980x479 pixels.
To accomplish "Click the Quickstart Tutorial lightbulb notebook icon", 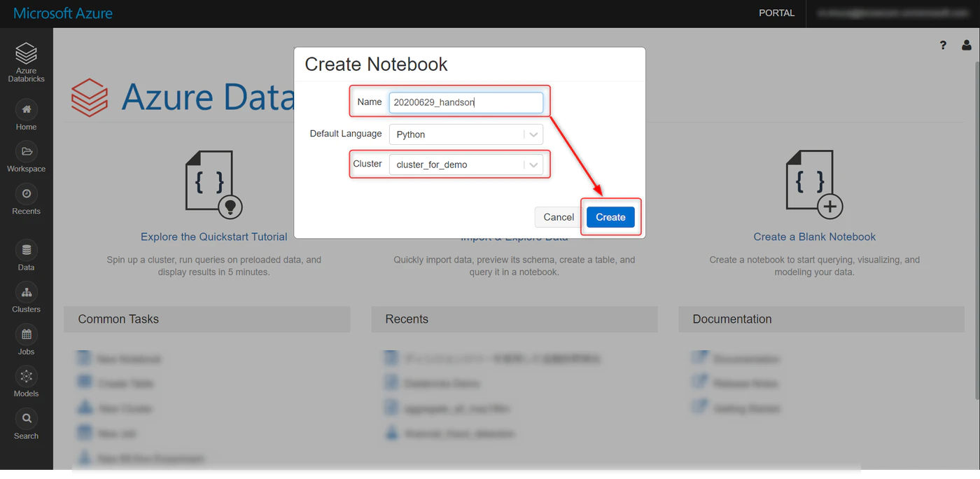I will point(213,185).
